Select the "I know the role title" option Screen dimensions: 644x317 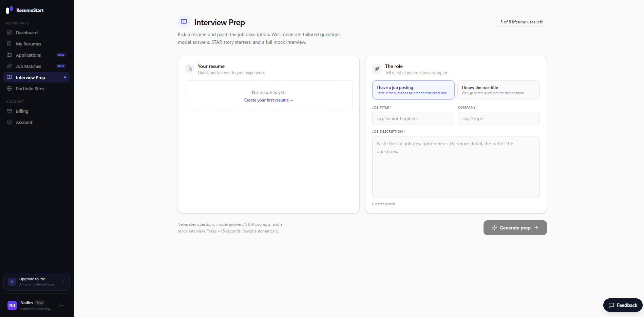(498, 90)
